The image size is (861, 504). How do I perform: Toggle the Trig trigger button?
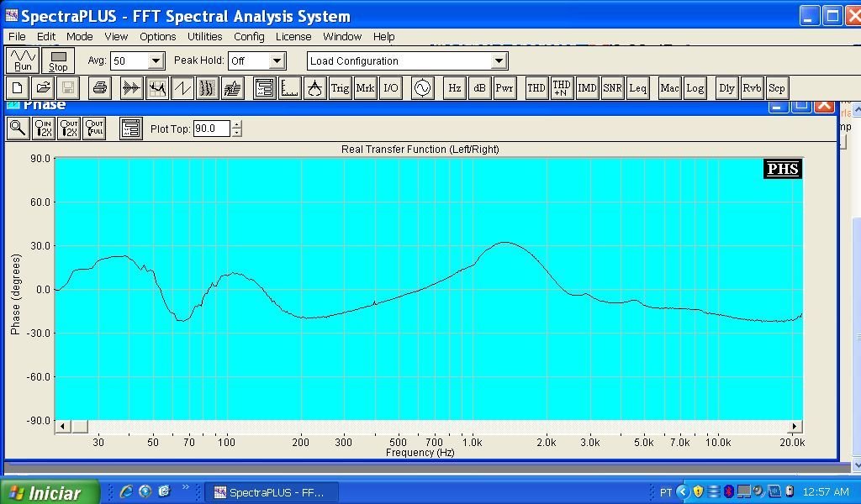pyautogui.click(x=340, y=88)
